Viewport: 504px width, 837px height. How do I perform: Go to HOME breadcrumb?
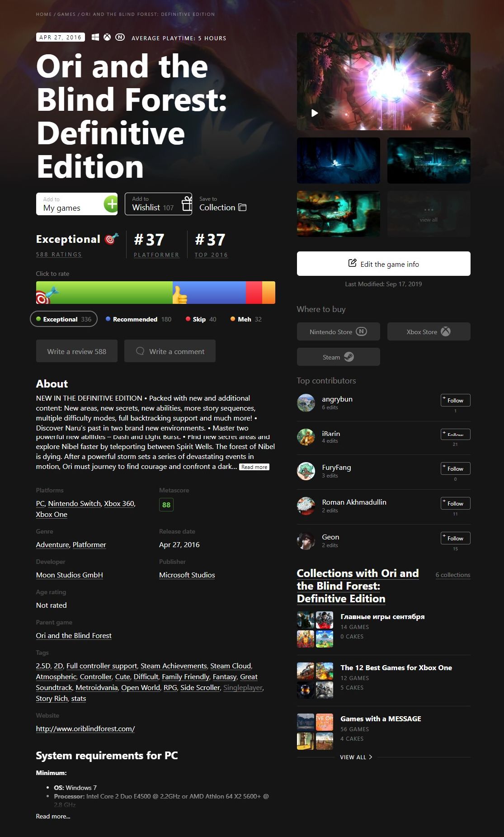point(44,14)
